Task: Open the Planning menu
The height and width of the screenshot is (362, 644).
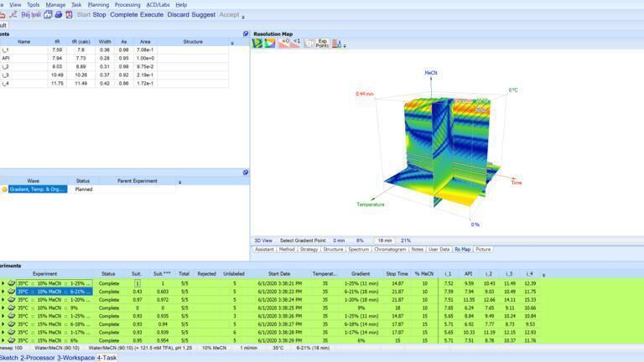Action: pos(99,4)
